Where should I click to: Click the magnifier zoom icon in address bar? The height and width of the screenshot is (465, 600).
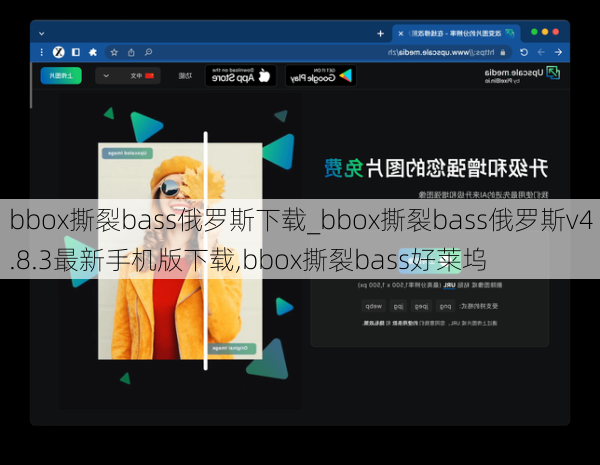pos(148,52)
